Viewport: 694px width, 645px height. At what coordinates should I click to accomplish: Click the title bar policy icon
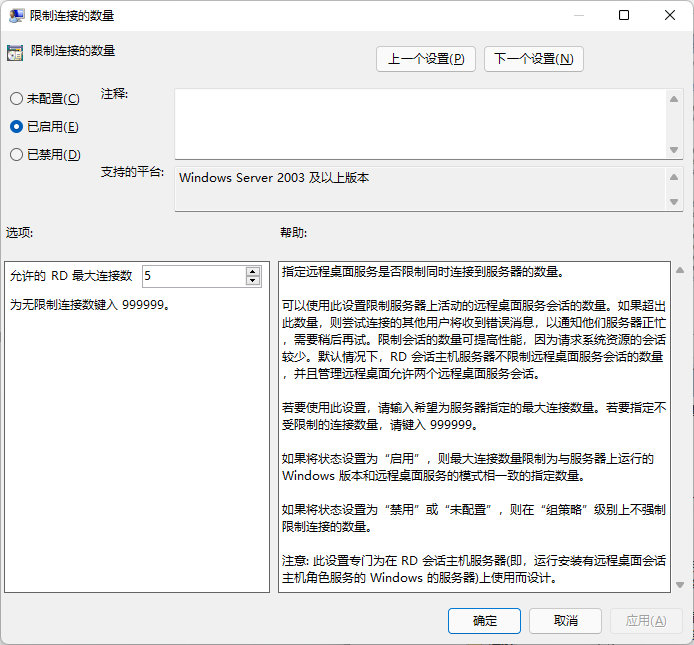point(16,15)
